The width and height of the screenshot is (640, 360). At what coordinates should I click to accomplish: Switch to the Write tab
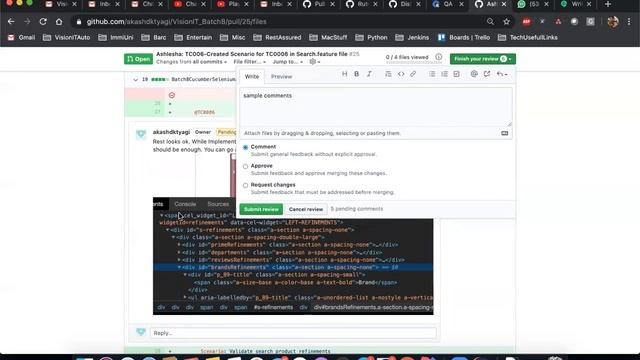pos(252,76)
